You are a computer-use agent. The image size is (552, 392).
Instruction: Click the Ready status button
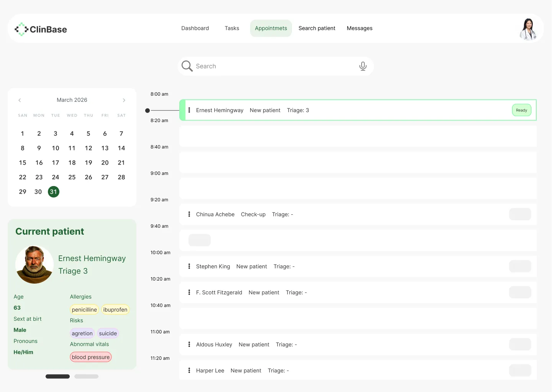coord(521,110)
